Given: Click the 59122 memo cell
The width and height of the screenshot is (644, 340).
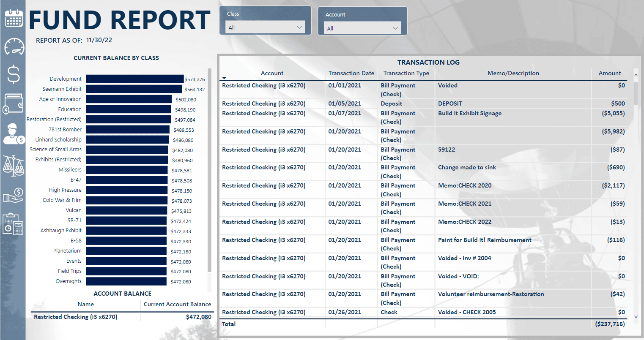Looking at the screenshot, I should point(447,150).
